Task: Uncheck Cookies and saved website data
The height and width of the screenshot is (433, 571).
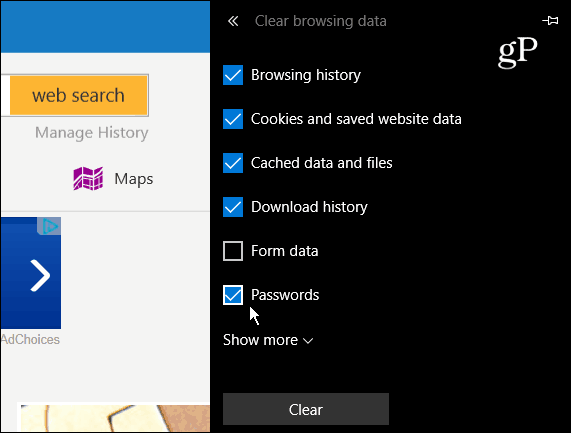Action: [233, 119]
